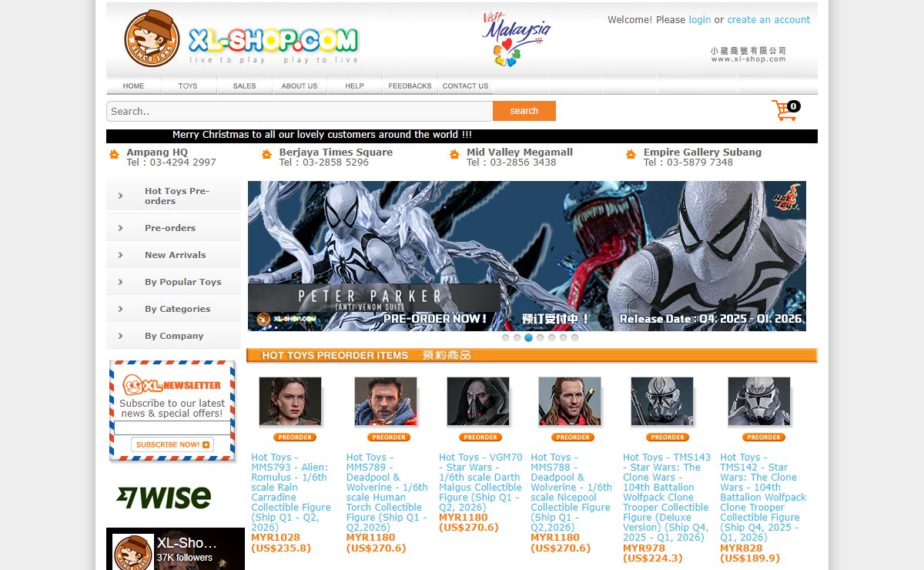The image size is (924, 570).
Task: Select the sixth carousel dot
Action: (x=564, y=337)
